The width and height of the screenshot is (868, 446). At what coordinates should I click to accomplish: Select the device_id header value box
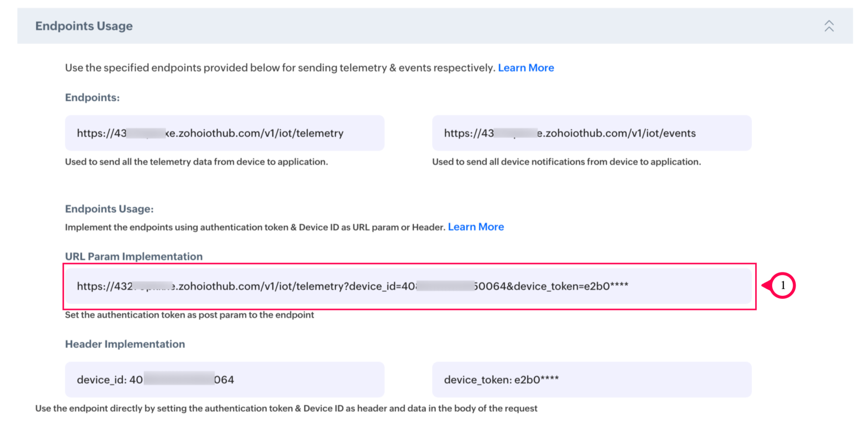pyautogui.click(x=224, y=380)
